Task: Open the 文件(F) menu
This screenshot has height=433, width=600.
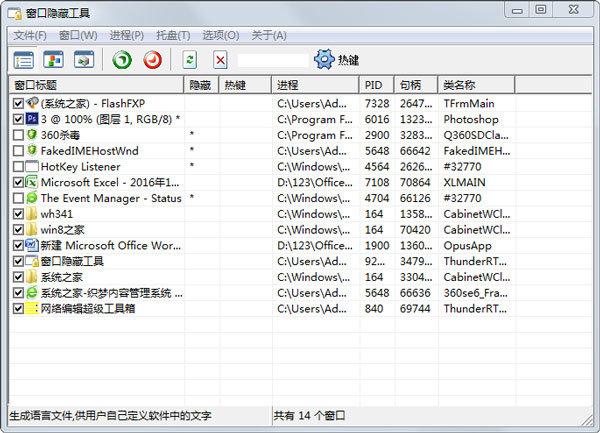Action: pos(30,36)
